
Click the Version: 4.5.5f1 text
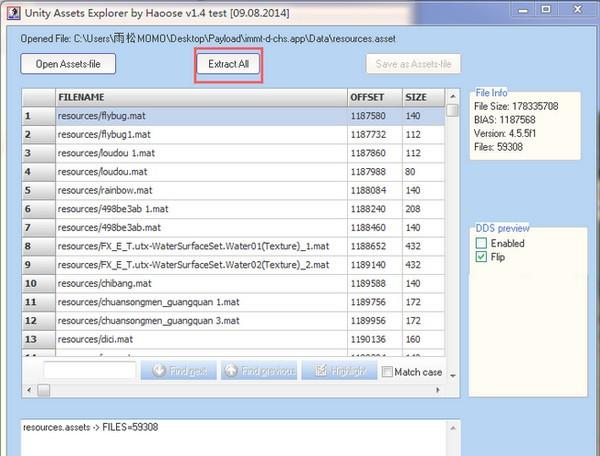click(505, 134)
